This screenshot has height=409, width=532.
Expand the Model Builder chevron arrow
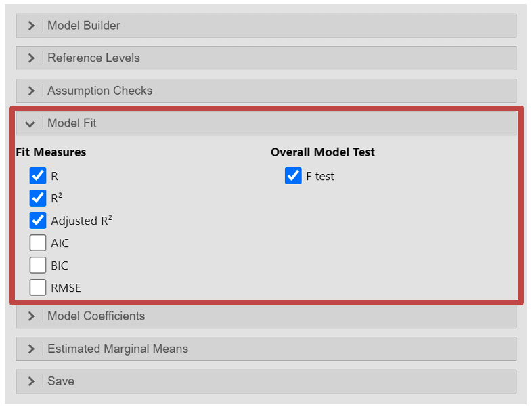(x=31, y=26)
